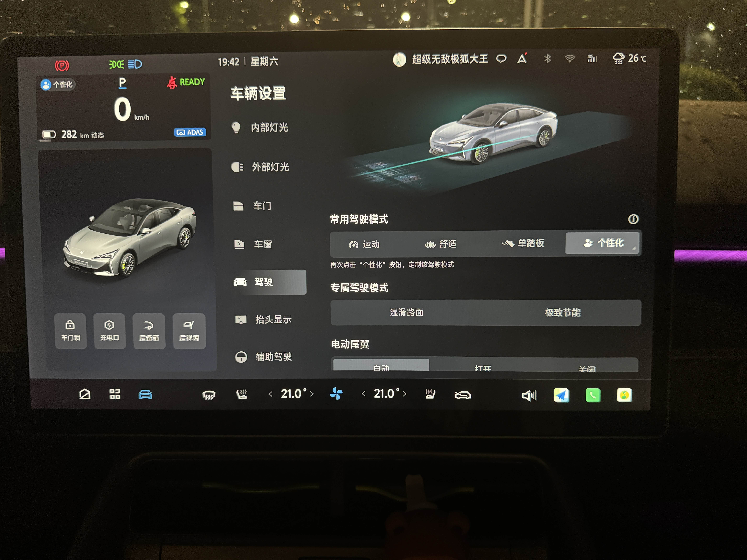Image resolution: width=747 pixels, height=560 pixels.
Task: Tap the home icon in bottom bar
Action: (84, 394)
